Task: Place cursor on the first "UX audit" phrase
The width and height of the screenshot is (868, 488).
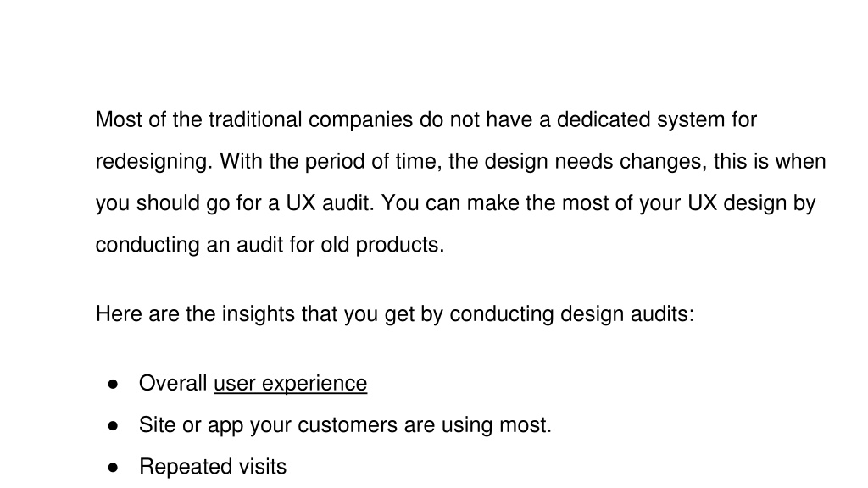Action: tap(330, 203)
